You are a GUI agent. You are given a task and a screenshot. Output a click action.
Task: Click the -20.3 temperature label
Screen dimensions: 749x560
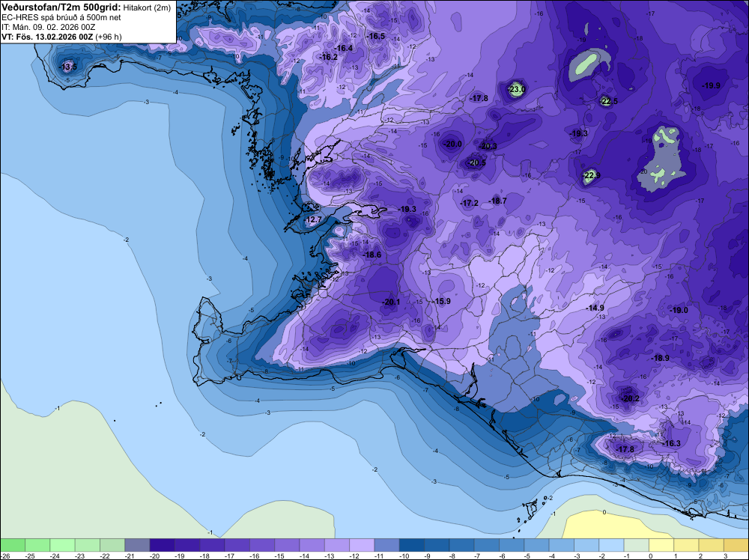coord(488,146)
